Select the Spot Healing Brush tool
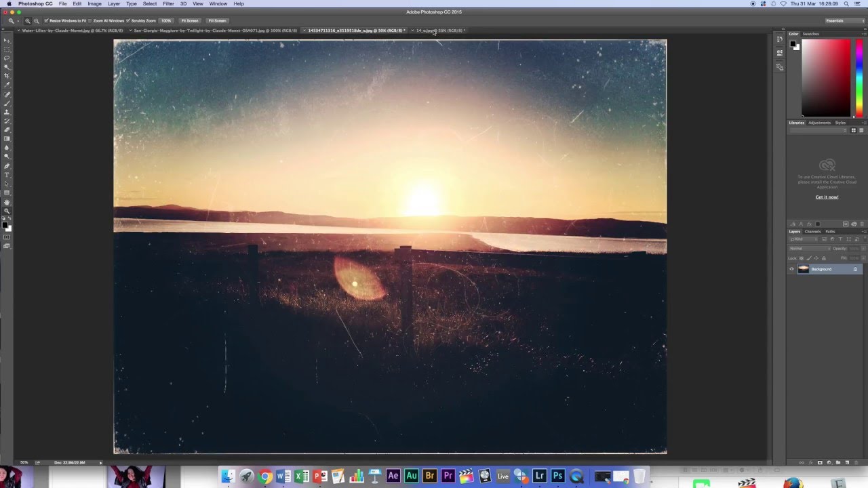 [x=6, y=94]
